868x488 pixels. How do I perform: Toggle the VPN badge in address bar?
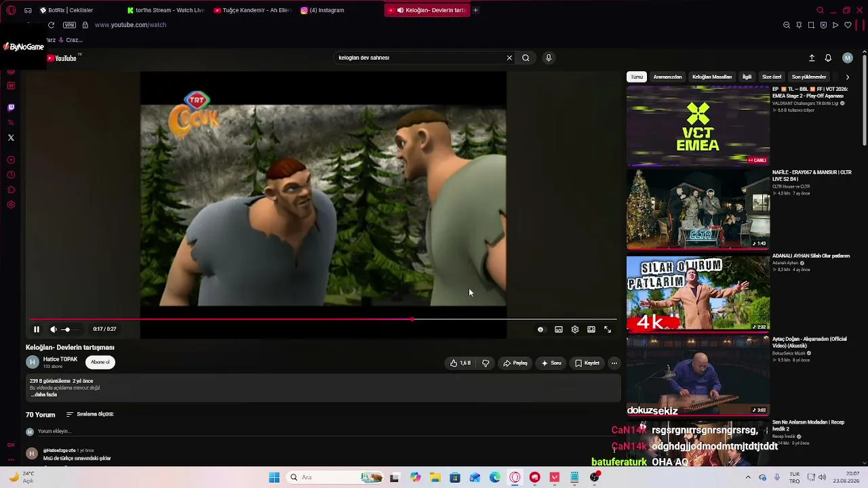click(x=69, y=25)
